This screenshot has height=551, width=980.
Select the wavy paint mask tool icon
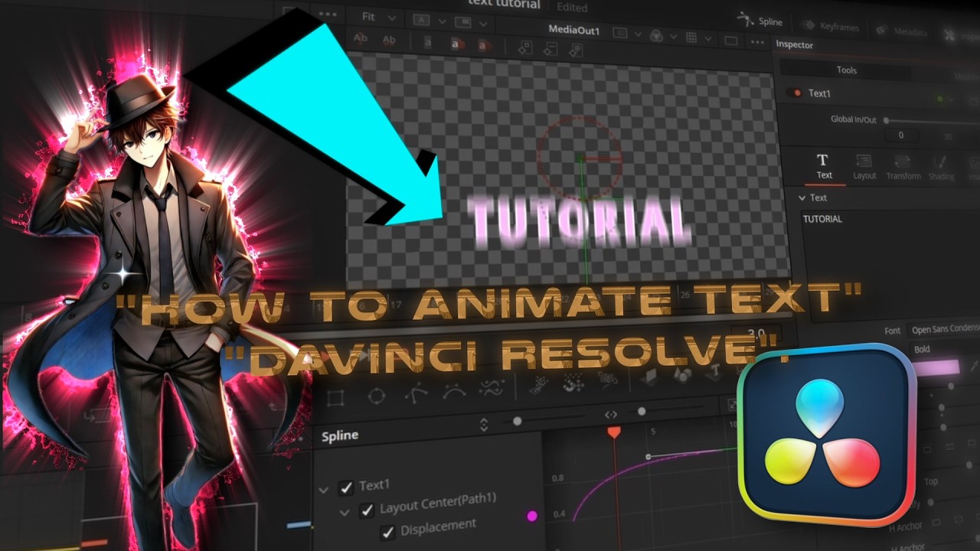click(x=492, y=388)
